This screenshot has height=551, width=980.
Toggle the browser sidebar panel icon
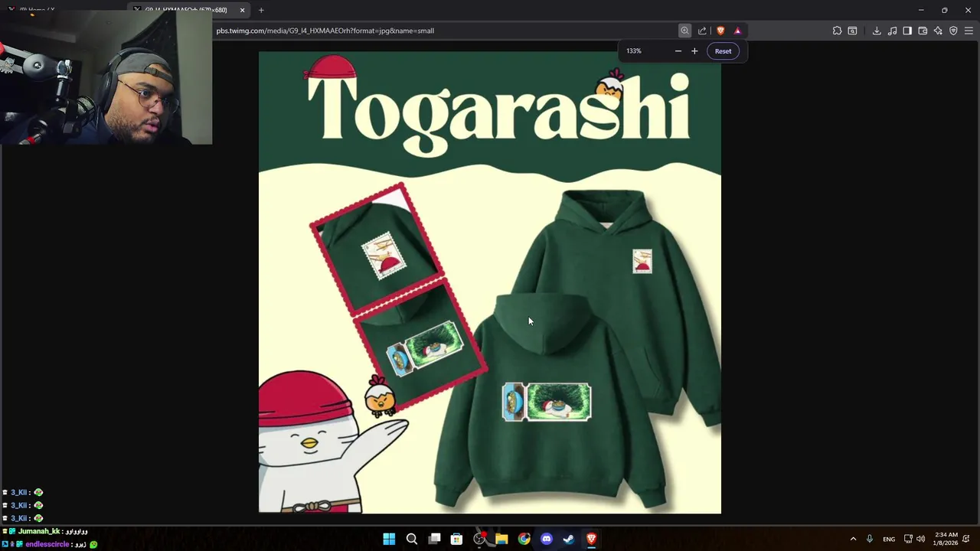click(907, 31)
